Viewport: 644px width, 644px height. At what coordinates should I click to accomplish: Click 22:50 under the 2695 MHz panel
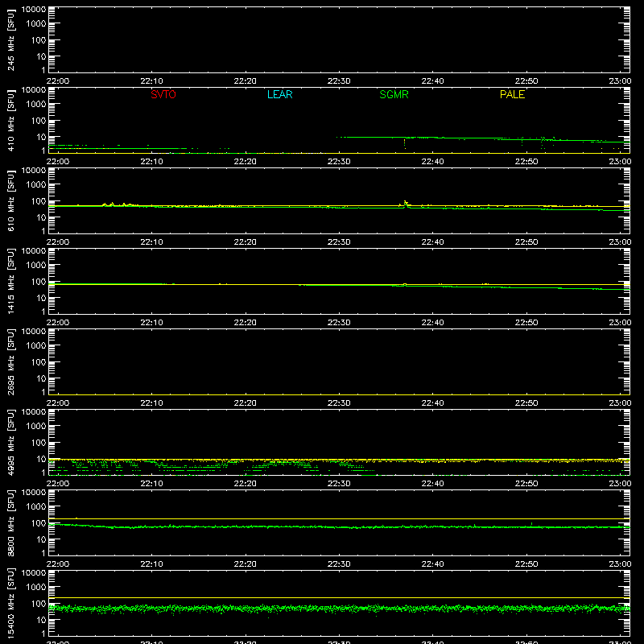point(526,403)
